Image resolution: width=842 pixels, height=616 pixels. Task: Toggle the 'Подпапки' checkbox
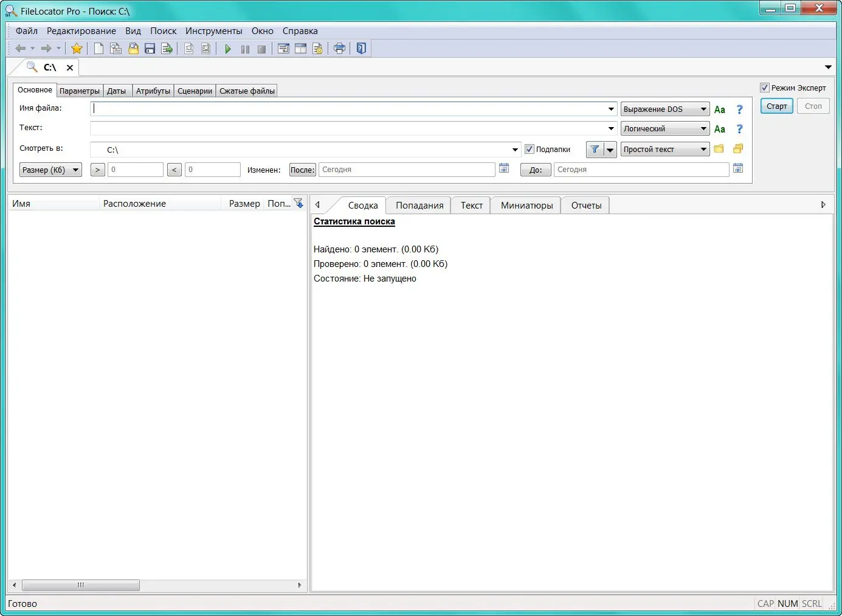coord(530,149)
